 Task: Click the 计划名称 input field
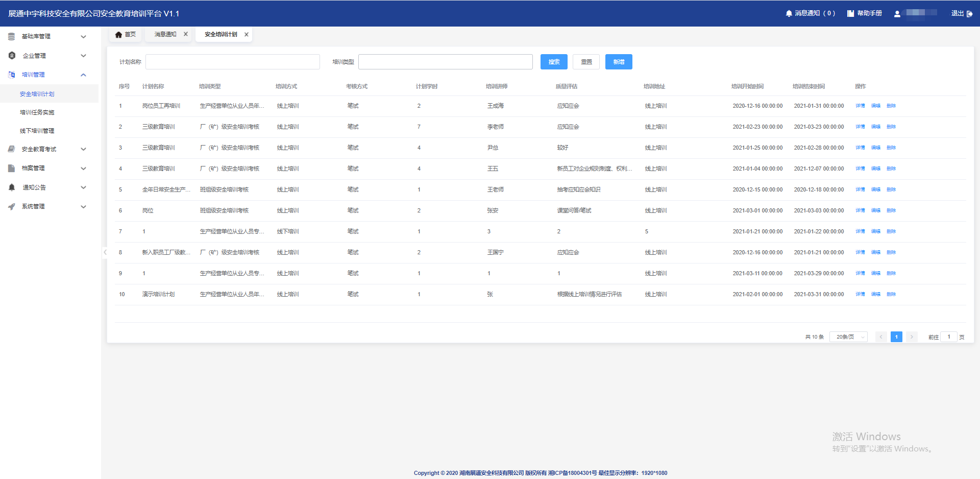point(233,62)
